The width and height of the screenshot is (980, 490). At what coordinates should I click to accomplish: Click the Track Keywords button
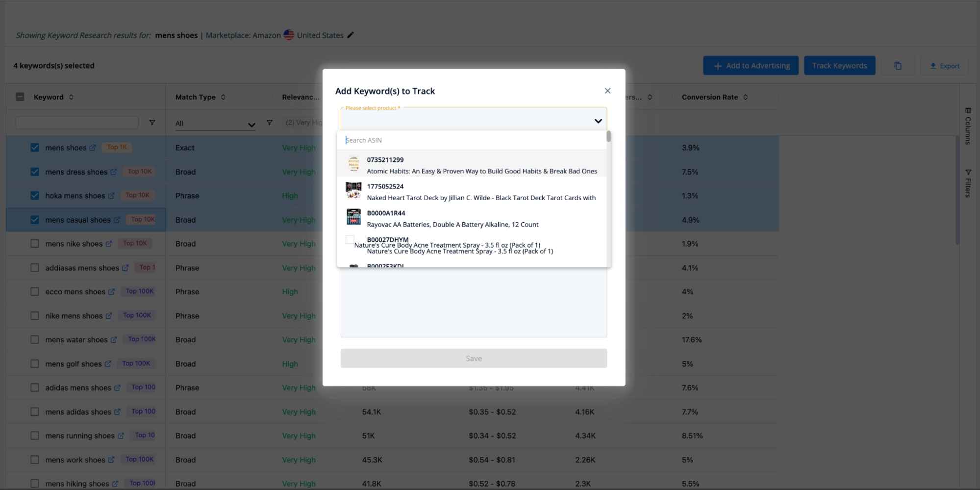[839, 66]
